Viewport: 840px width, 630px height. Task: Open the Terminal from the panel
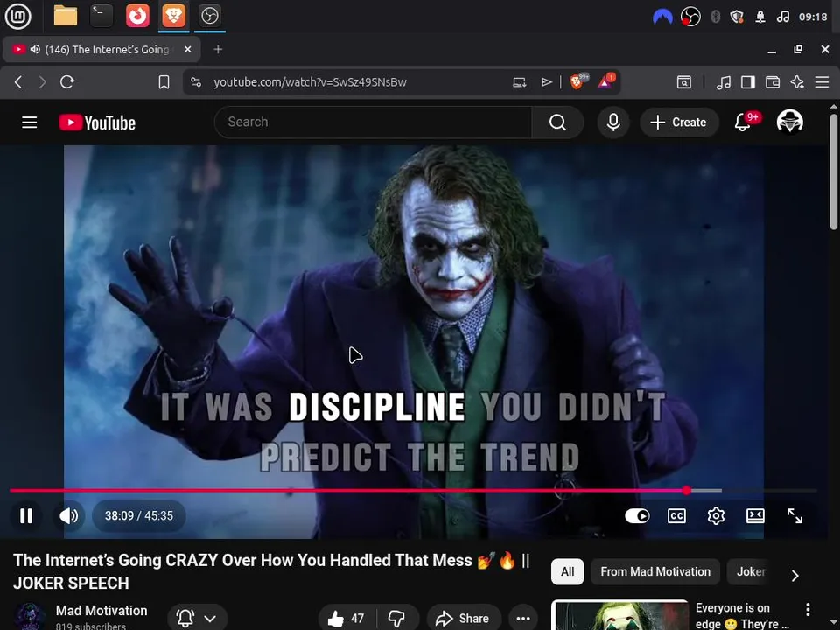101,16
